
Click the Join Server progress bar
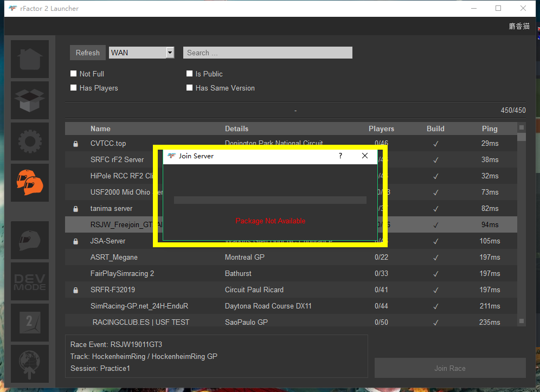point(270,200)
